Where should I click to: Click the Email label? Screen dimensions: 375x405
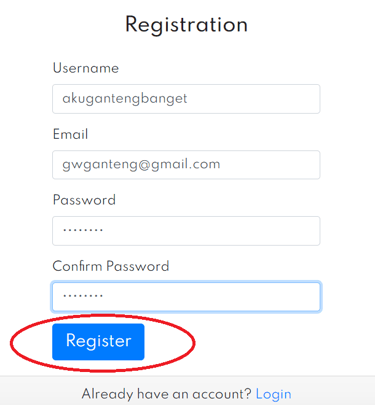pyautogui.click(x=70, y=134)
